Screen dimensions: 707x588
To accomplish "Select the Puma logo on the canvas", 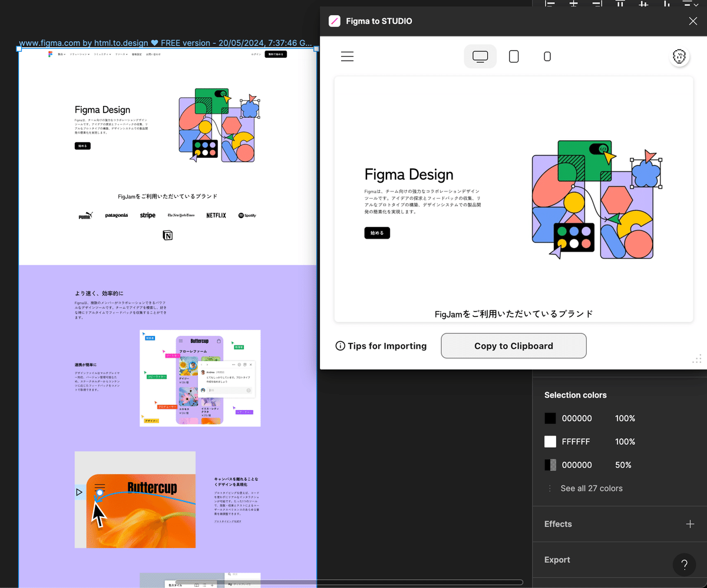I will (x=86, y=216).
